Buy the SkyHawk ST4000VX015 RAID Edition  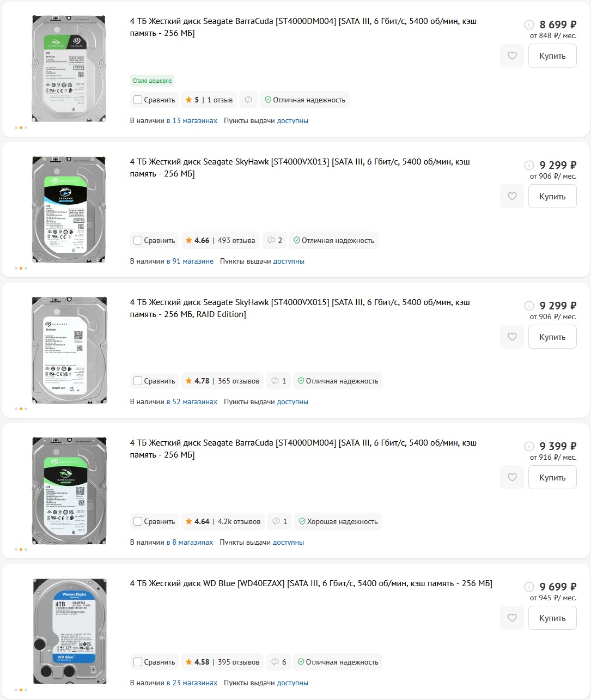coord(552,337)
